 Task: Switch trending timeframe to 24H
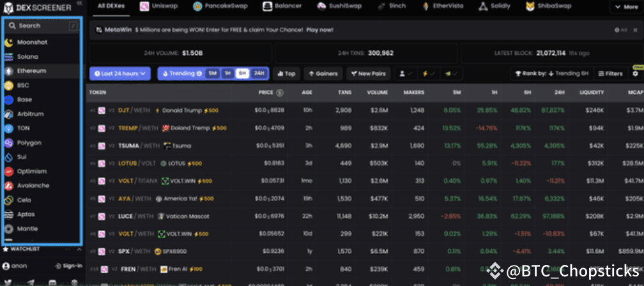point(259,73)
